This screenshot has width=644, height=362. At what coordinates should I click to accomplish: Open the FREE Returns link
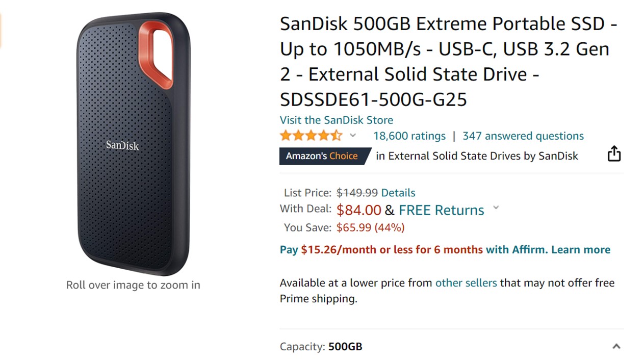point(441,210)
